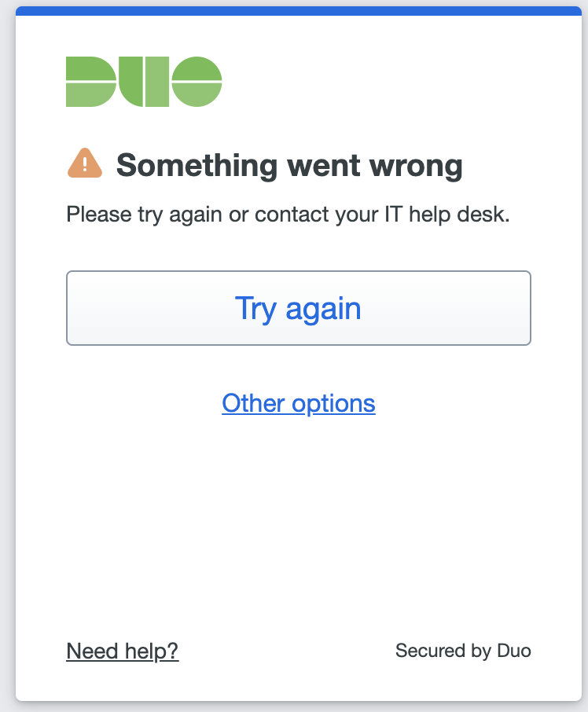Screen dimensions: 588x712
Task: Click the letter U in Duo logo
Action: (144, 82)
